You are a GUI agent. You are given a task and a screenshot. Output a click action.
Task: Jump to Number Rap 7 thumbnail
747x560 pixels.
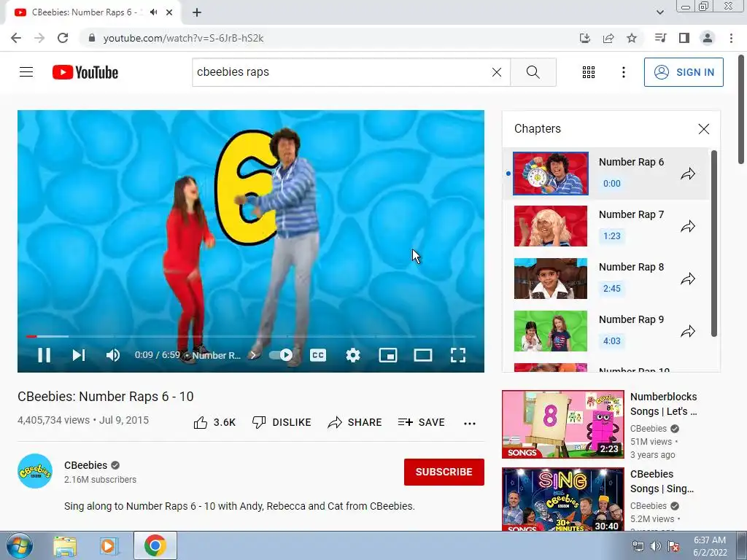point(551,226)
